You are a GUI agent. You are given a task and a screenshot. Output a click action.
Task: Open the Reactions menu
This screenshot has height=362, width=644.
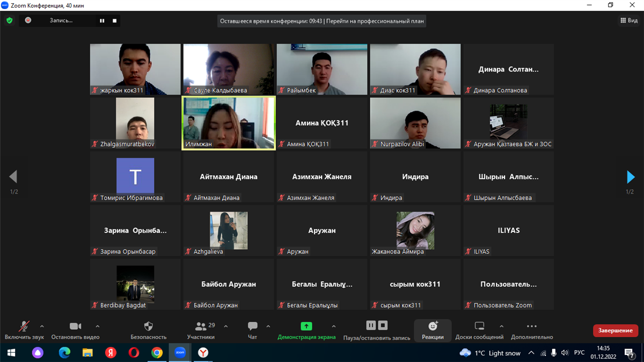coord(433,327)
